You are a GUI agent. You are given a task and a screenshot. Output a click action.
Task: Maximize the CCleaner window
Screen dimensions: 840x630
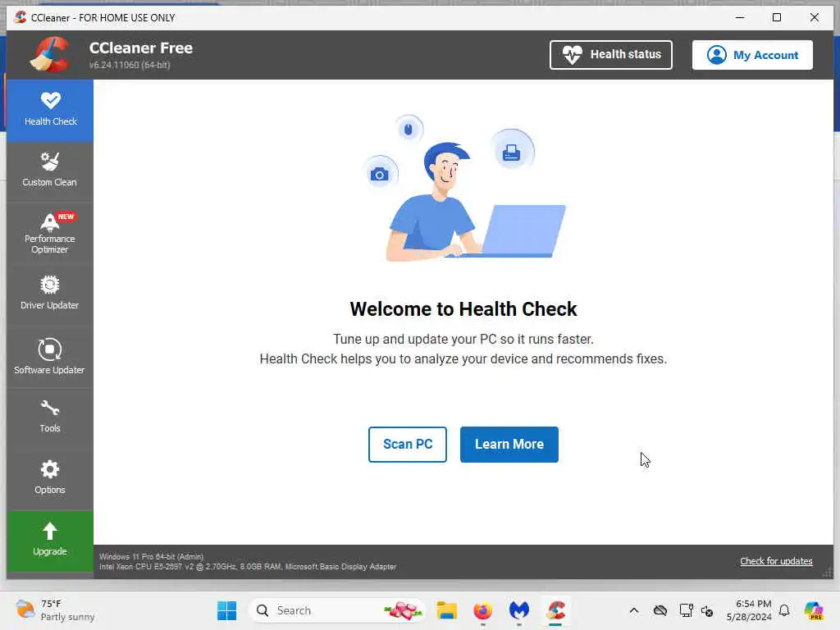pyautogui.click(x=777, y=17)
